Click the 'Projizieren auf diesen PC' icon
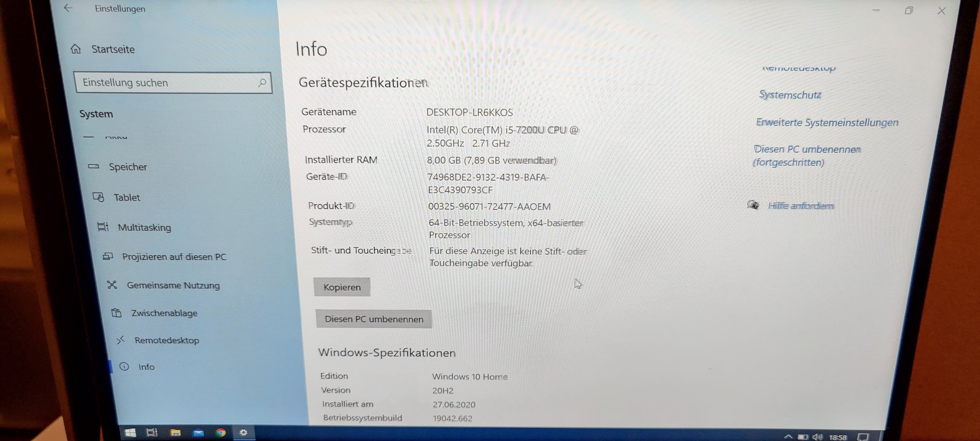This screenshot has height=441, width=980. click(108, 256)
